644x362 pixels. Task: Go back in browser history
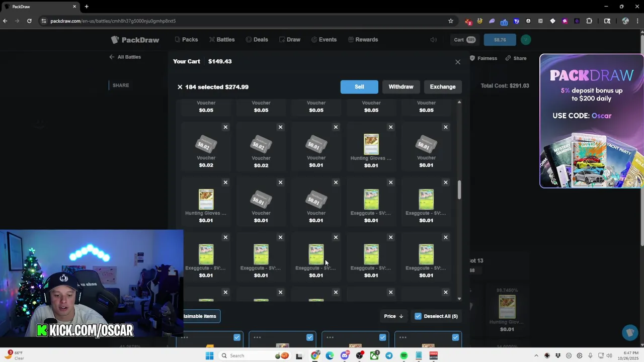pos(5,21)
